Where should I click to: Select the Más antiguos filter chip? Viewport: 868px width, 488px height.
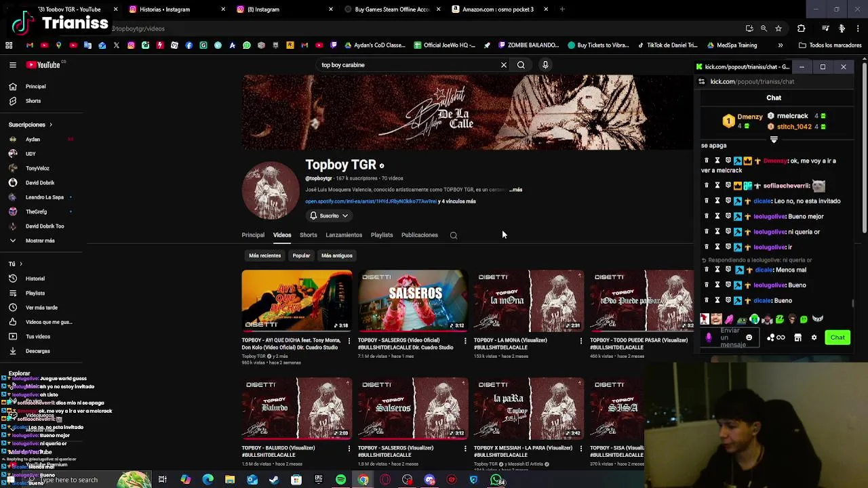pos(336,256)
